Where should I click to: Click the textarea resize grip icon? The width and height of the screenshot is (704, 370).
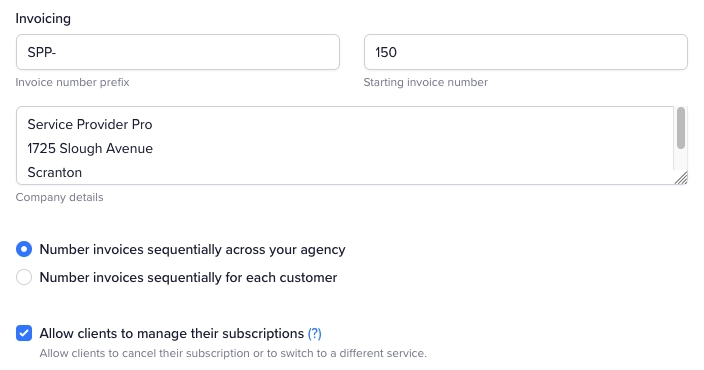tap(681, 178)
